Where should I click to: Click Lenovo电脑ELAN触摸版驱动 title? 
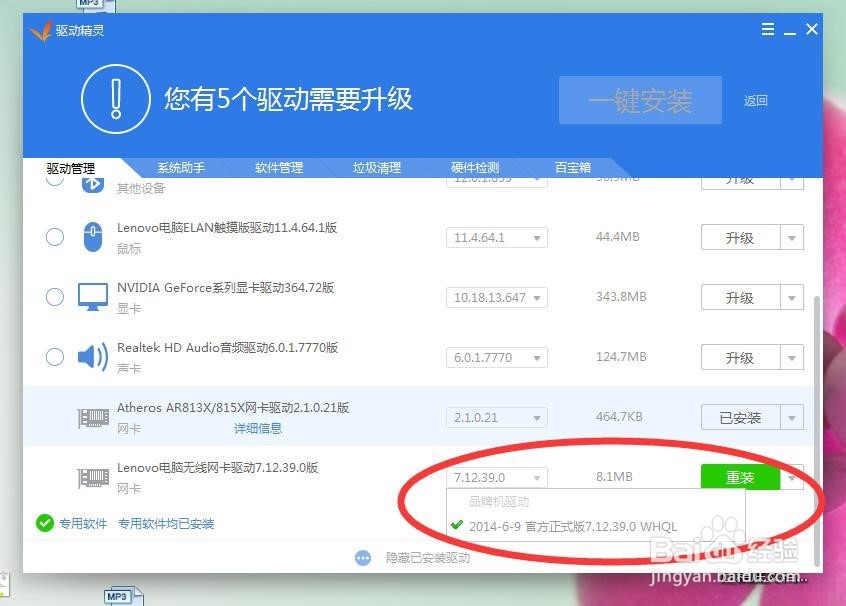227,228
